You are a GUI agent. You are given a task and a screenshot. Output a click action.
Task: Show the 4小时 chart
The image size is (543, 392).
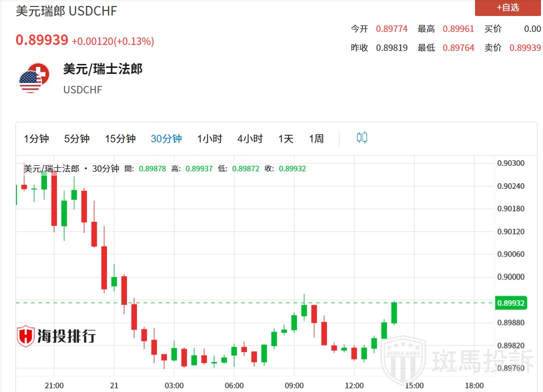[x=250, y=139]
